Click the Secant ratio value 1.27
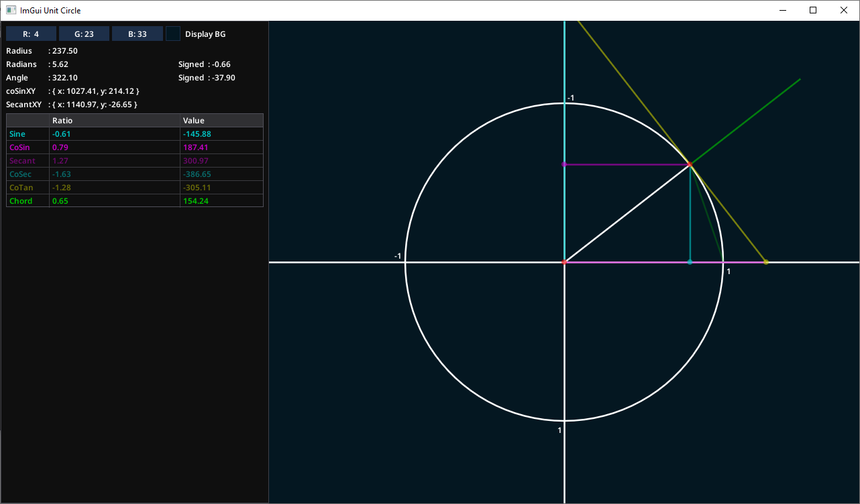The image size is (860, 504). (x=60, y=161)
